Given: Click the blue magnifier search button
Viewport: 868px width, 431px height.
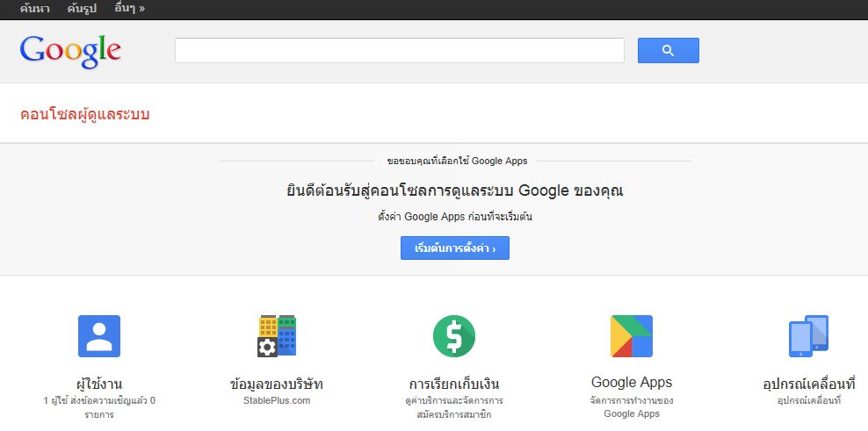Looking at the screenshot, I should (x=669, y=50).
